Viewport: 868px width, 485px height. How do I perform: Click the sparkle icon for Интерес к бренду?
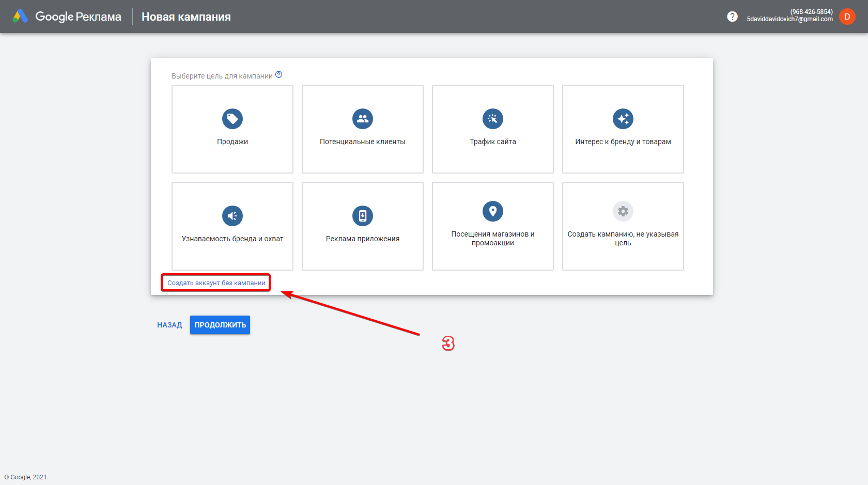[x=623, y=119]
